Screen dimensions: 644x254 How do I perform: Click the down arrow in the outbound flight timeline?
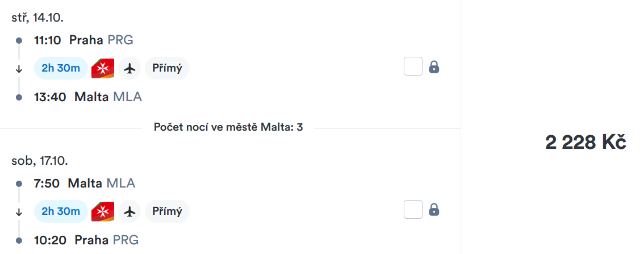pyautogui.click(x=19, y=69)
